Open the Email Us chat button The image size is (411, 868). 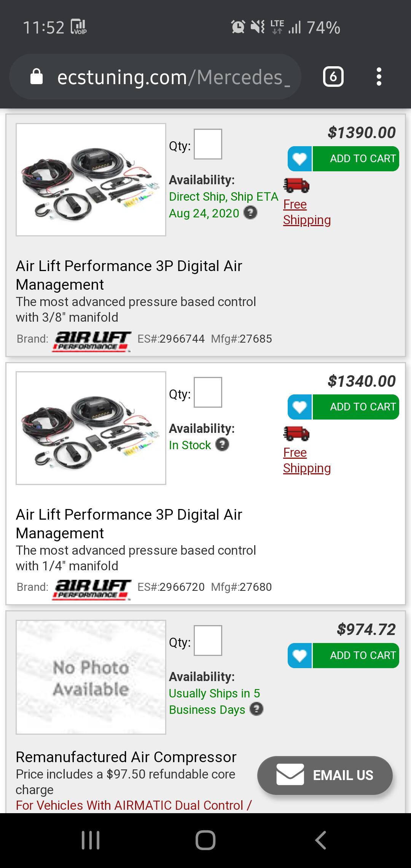tap(325, 775)
